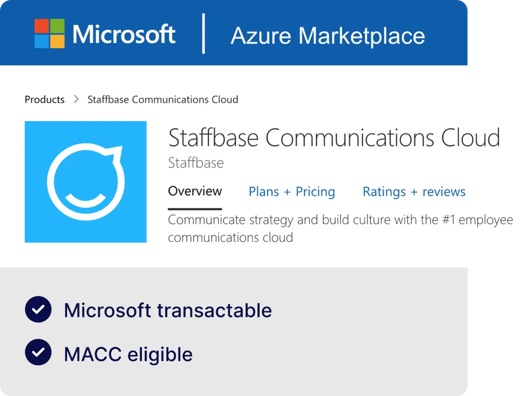Image resolution: width=532 pixels, height=396 pixels.
Task: Open the Staffbase publisher name
Action: (196, 163)
